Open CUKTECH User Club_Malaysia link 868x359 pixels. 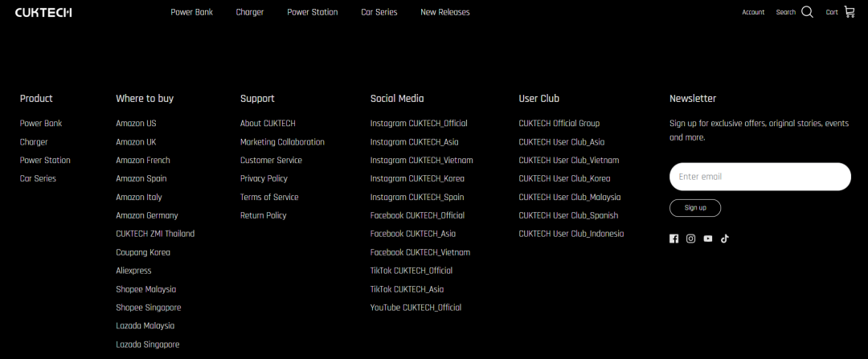[x=570, y=197]
